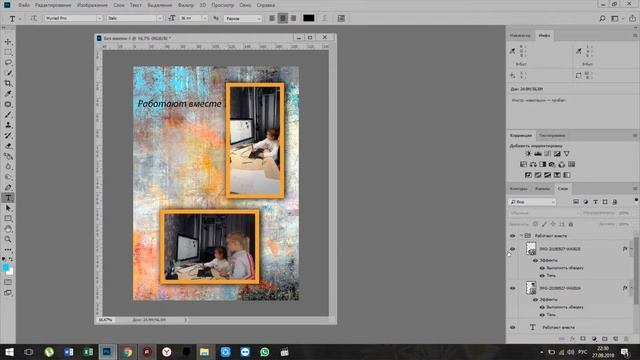The image size is (640, 360).
Task: Hide the second IMG photo layer
Action: click(513, 288)
